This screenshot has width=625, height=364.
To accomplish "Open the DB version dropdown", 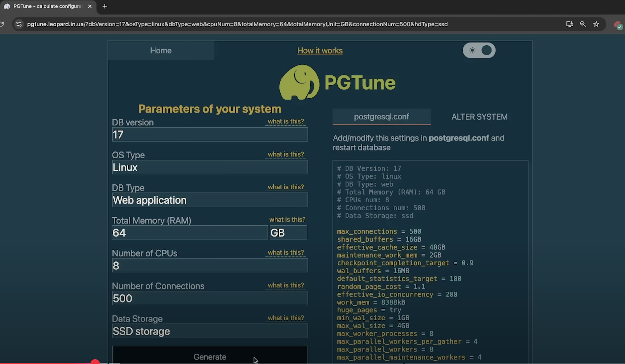I will pyautogui.click(x=210, y=135).
